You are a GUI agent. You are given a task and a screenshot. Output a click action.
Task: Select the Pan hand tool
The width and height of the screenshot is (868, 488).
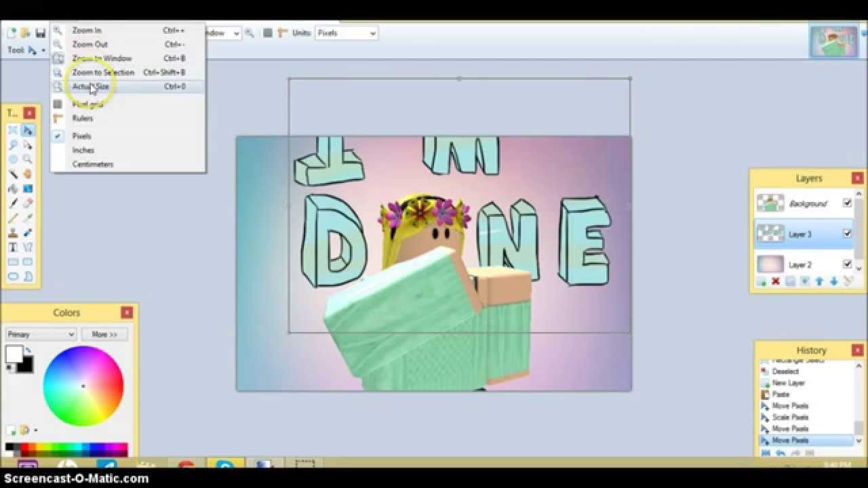pos(28,174)
